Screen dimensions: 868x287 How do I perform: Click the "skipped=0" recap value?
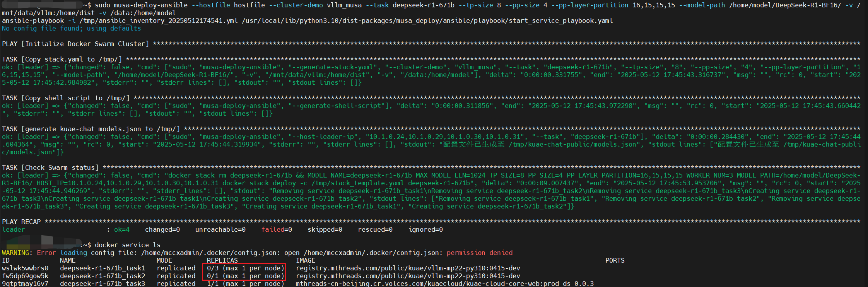coord(325,229)
